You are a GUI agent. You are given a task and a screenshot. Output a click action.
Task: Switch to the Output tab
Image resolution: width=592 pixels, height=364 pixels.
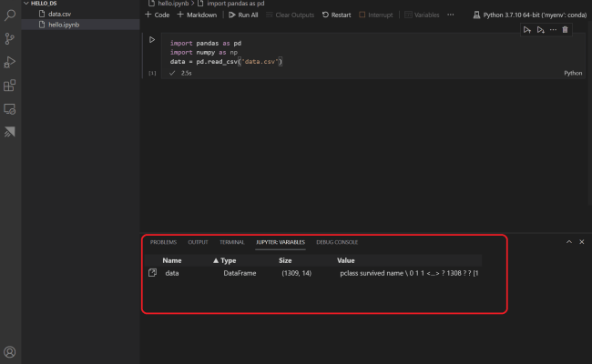(x=198, y=242)
